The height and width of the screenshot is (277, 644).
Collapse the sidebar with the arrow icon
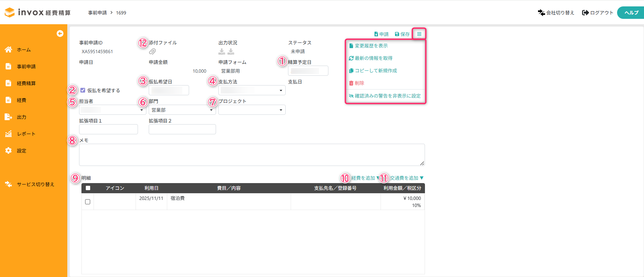(60, 33)
